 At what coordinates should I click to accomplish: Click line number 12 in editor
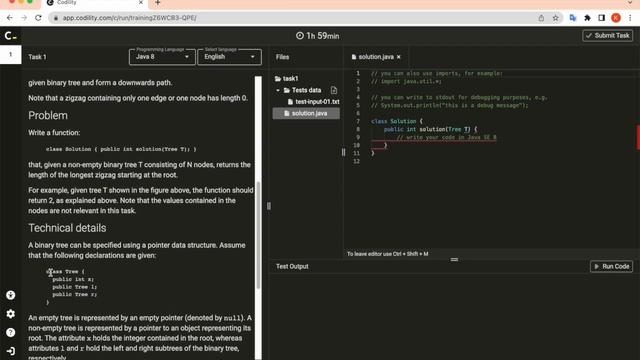(357, 161)
